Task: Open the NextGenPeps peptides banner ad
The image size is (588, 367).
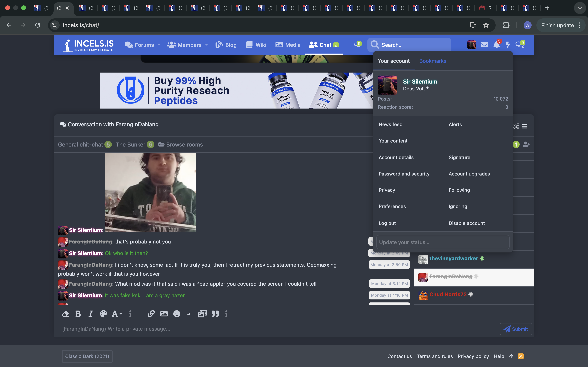Action: point(236,91)
